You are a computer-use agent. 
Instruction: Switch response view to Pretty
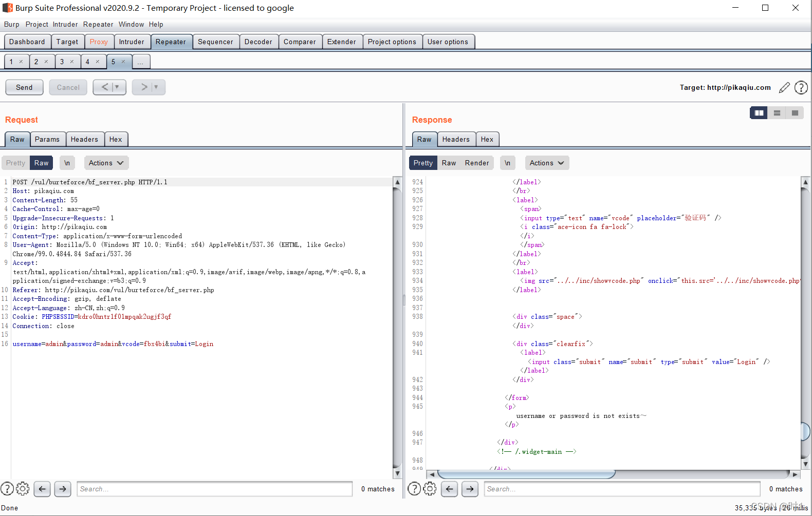(x=423, y=163)
